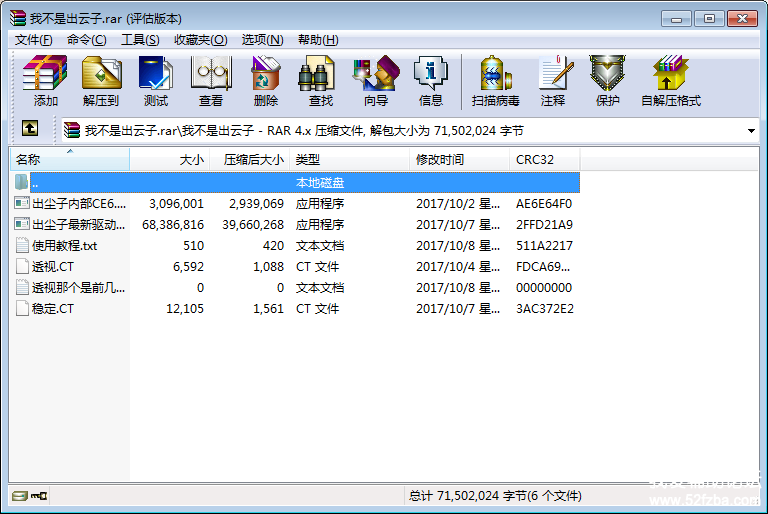Image resolution: width=768 pixels, height=514 pixels.
Task: Select file name 透视.CT
Action: (53, 267)
